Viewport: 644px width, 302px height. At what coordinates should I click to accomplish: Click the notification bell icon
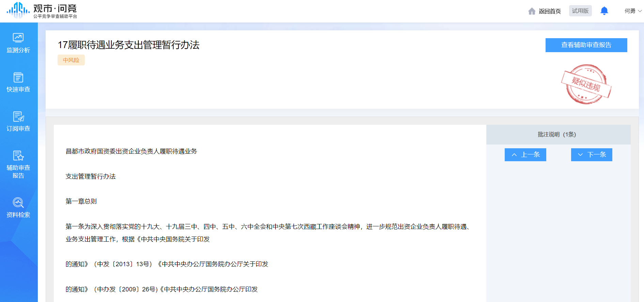604,11
